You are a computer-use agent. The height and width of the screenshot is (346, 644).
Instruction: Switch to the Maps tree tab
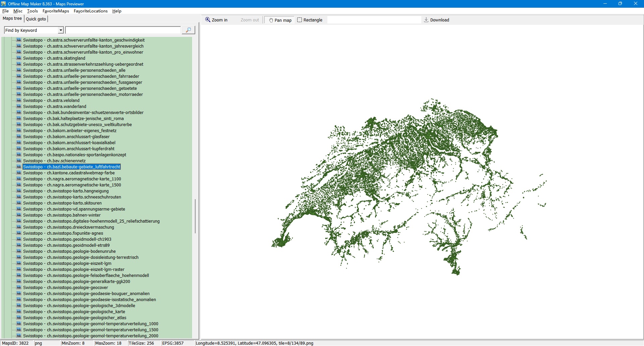point(12,19)
